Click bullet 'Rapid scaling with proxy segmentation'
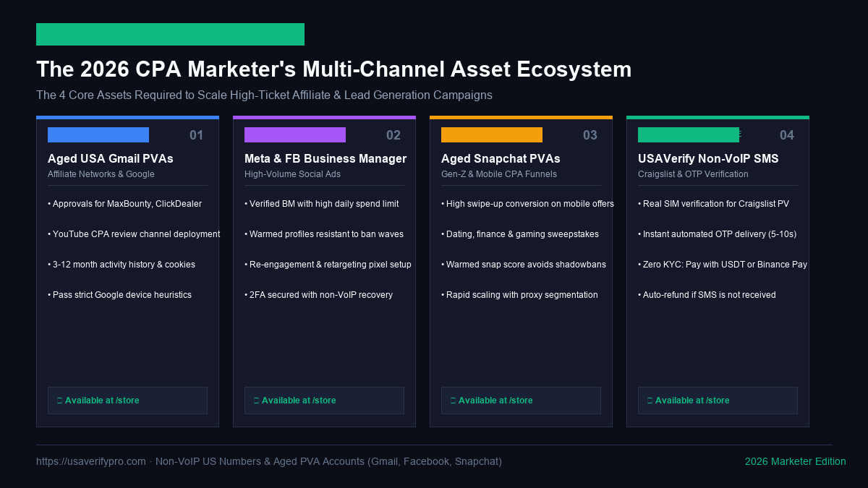The image size is (868, 488). (x=519, y=295)
